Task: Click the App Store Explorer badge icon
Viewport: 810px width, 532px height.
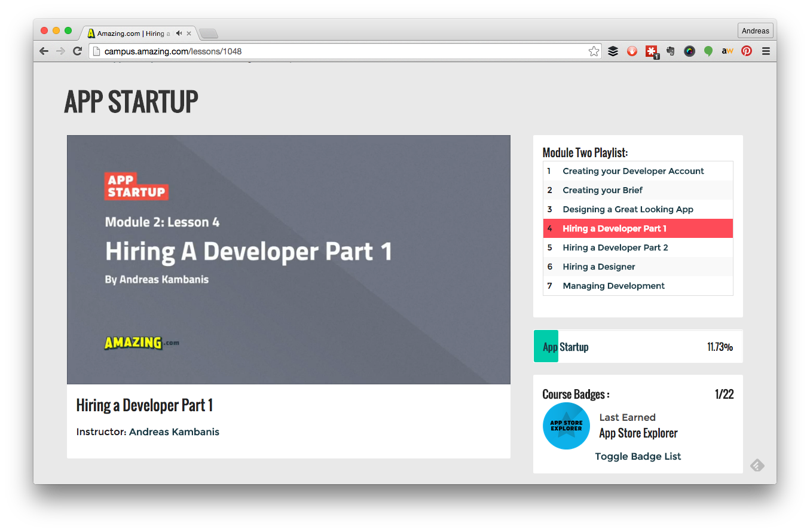Action: [566, 426]
